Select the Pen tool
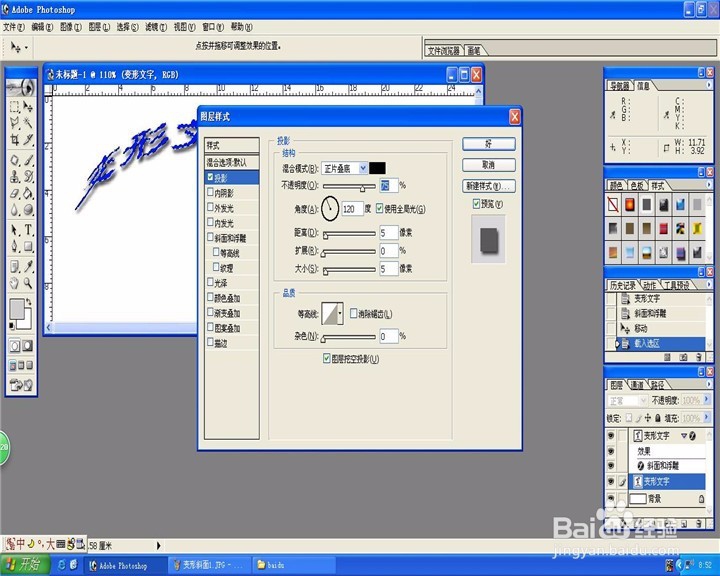 click(x=15, y=247)
